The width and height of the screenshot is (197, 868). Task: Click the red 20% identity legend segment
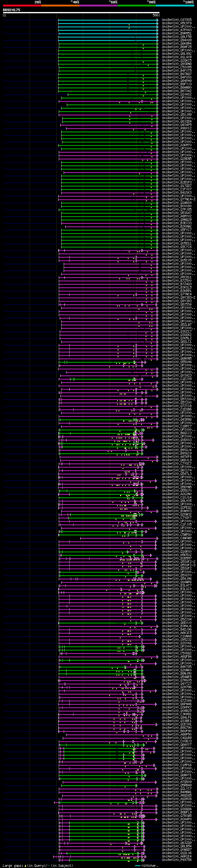tap(22, 6)
